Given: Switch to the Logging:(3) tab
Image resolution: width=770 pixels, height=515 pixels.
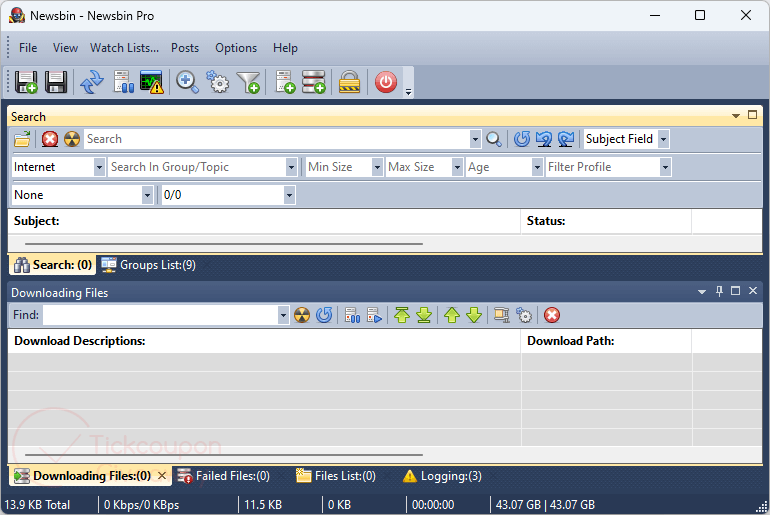Looking at the screenshot, I should (x=442, y=476).
